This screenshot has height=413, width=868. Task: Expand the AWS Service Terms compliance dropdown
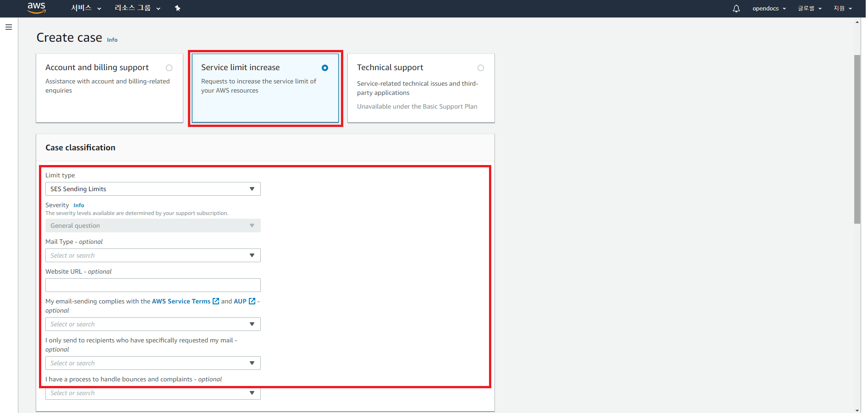pyautogui.click(x=153, y=324)
